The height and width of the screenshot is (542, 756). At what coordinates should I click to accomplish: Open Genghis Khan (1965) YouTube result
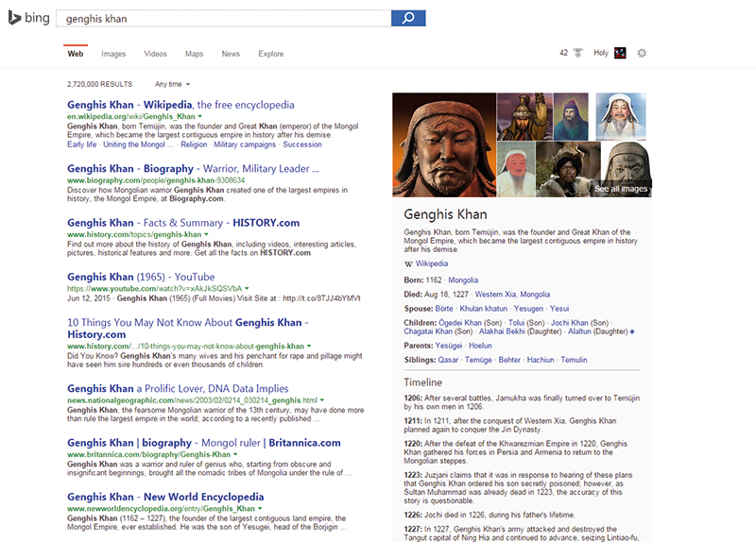point(141,277)
